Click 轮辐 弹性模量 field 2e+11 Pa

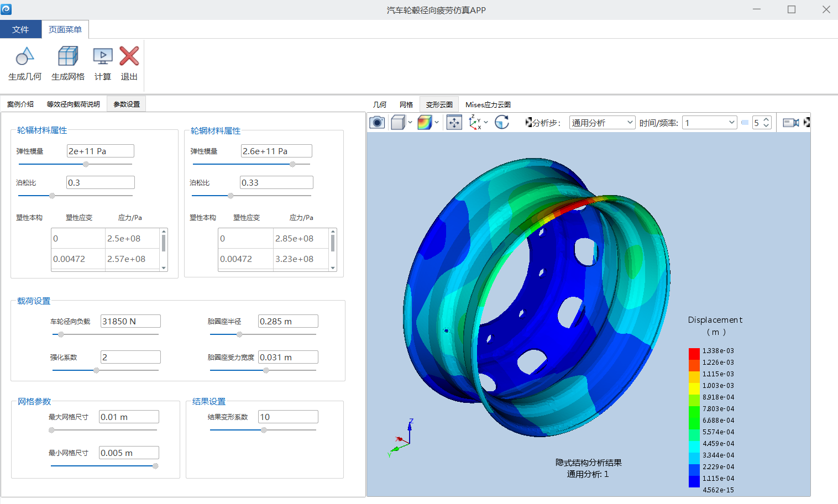tap(101, 151)
